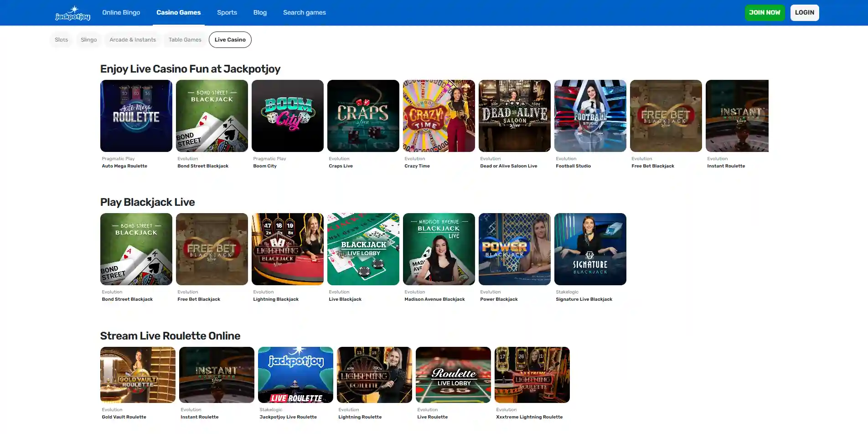Open the Online Bingo menu item
The image size is (868, 434).
click(121, 12)
